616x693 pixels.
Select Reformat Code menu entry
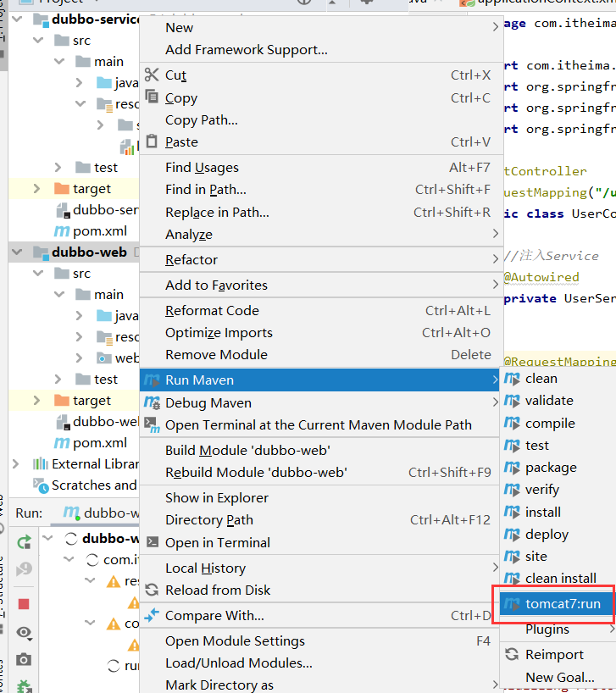point(321,311)
